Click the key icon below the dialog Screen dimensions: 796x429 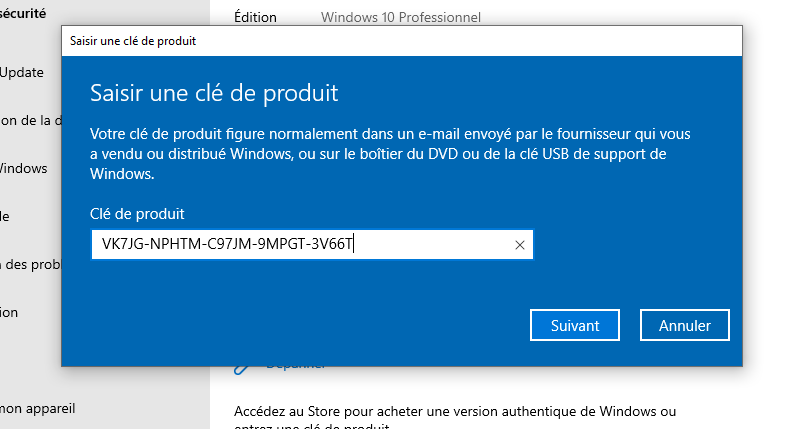point(240,367)
